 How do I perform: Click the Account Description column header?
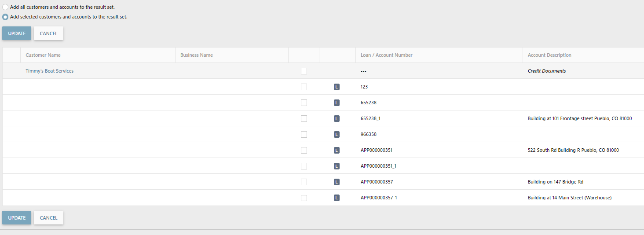[549, 55]
